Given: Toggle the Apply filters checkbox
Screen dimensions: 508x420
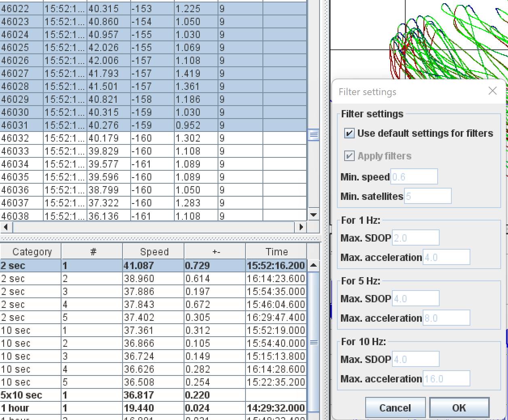Looking at the screenshot, I should pyautogui.click(x=349, y=156).
